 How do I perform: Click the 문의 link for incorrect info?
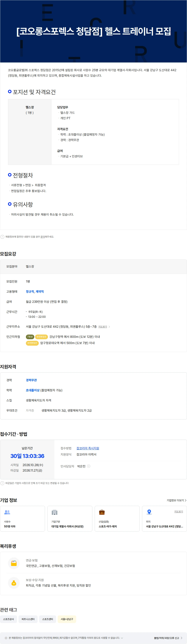(x=42, y=236)
